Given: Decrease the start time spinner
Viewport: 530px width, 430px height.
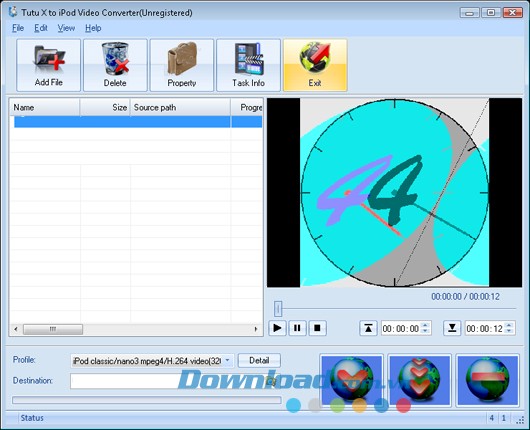Looking at the screenshot, I should pos(426,331).
